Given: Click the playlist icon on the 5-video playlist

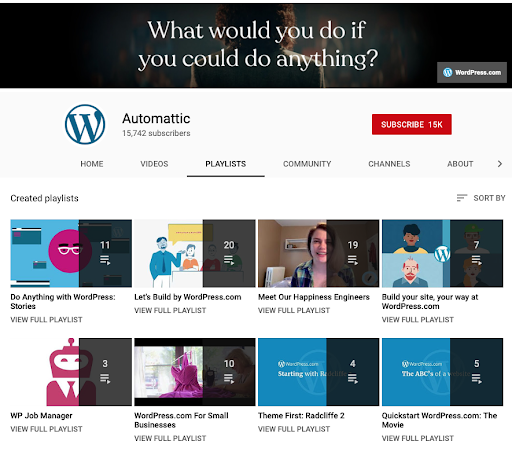Looking at the screenshot, I should coord(476,379).
